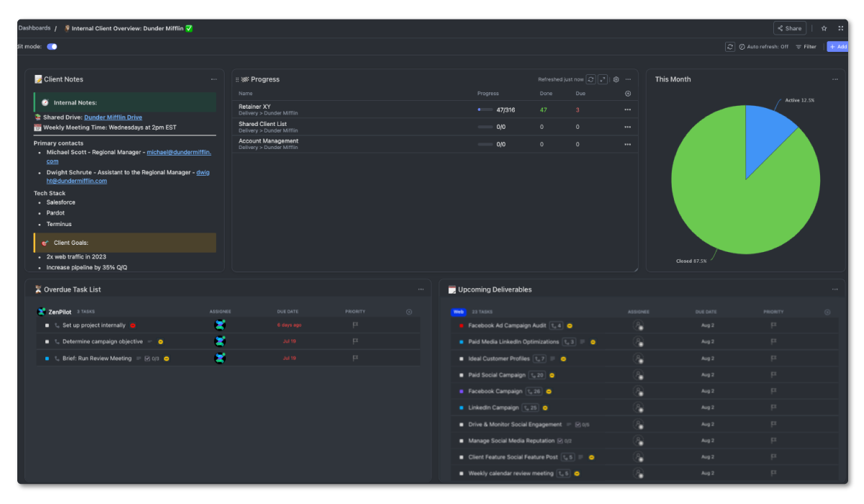This screenshot has width=864, height=504.
Task: Set priority flag on Facebook Ad Campaign Audit
Action: tap(773, 325)
